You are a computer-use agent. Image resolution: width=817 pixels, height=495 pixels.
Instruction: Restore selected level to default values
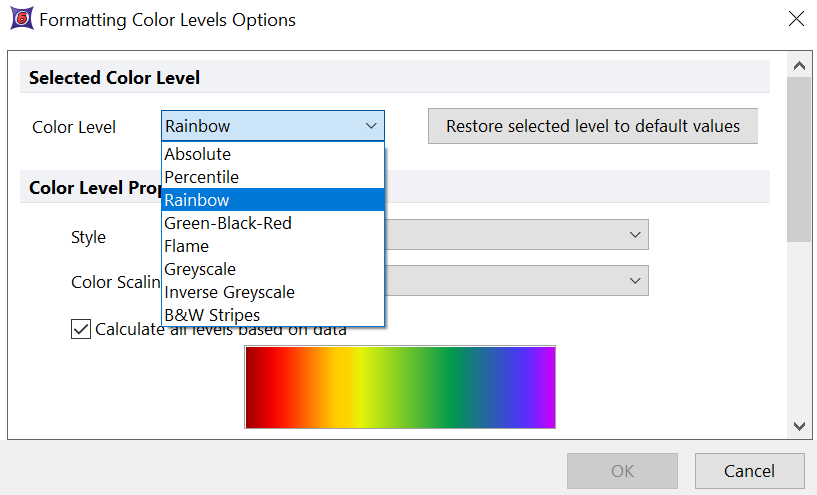click(593, 126)
